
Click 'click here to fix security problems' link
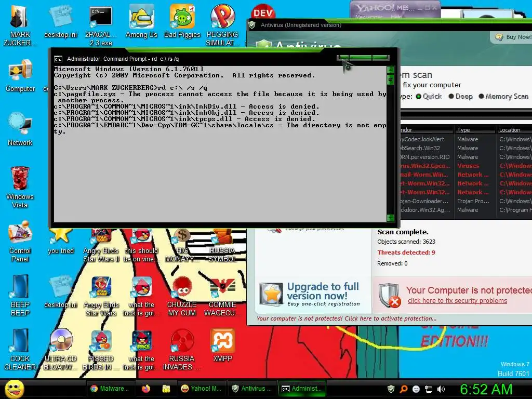tap(457, 301)
